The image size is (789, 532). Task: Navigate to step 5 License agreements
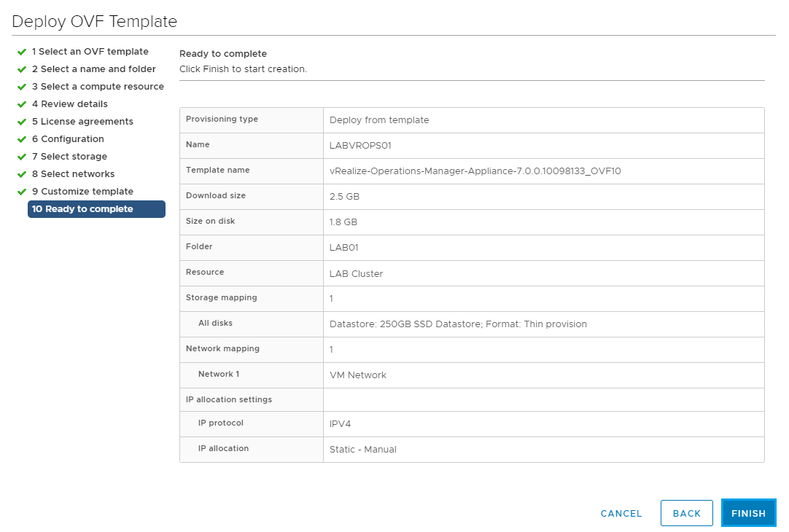(x=82, y=122)
